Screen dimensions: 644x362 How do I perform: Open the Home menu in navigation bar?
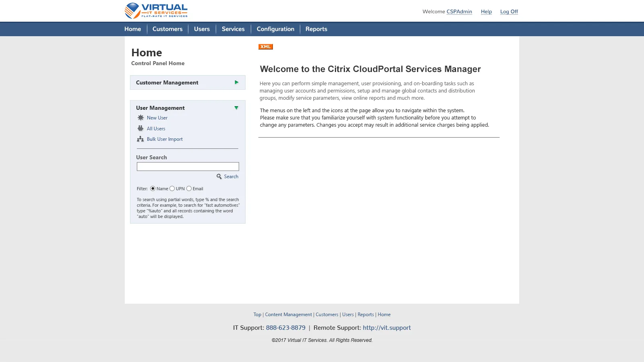133,29
